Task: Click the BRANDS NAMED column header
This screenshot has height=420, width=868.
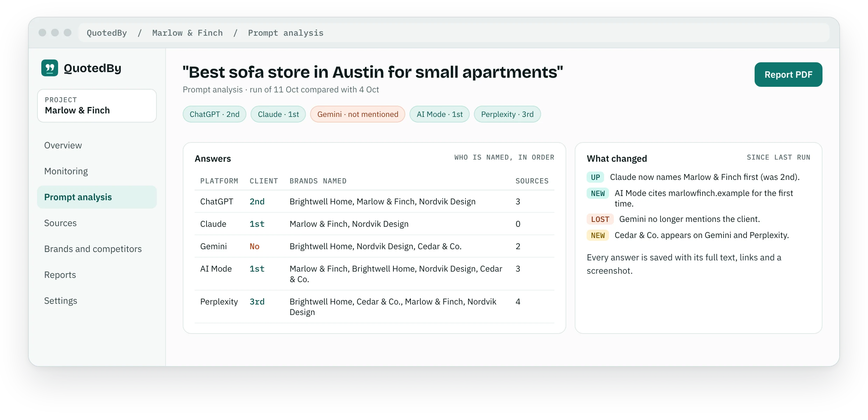Action: pos(318,181)
